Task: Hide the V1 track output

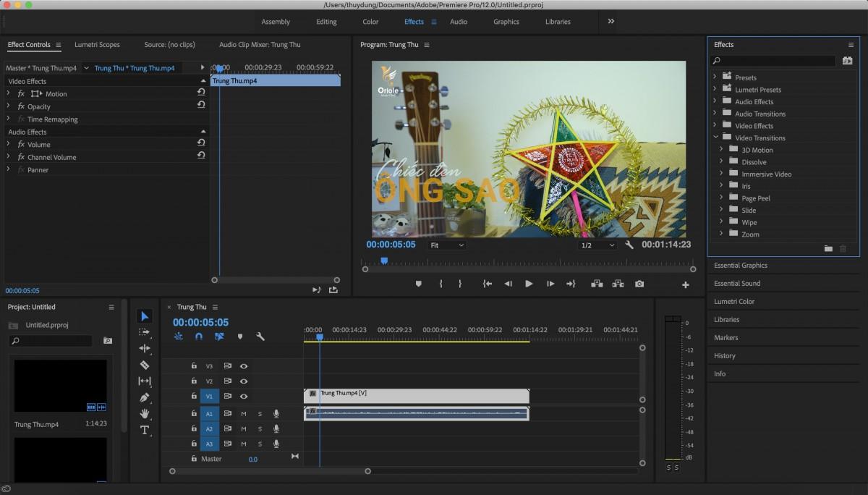Action: 244,397
